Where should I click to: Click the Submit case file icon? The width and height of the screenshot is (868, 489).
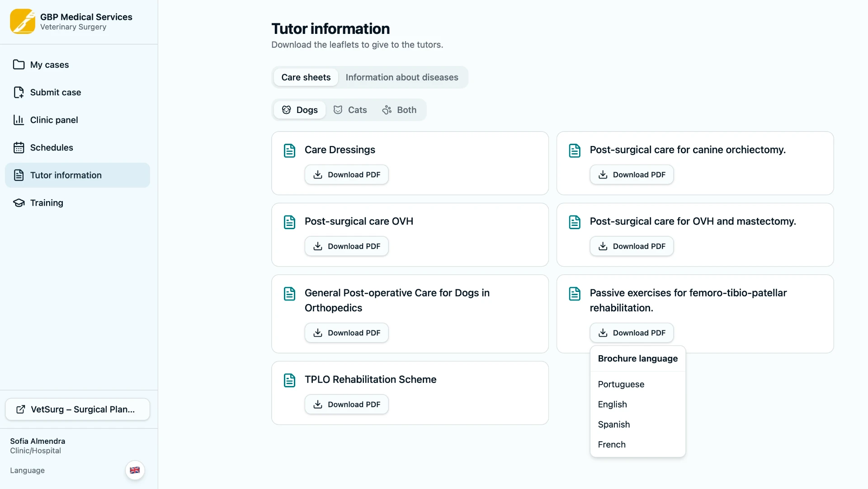19,92
